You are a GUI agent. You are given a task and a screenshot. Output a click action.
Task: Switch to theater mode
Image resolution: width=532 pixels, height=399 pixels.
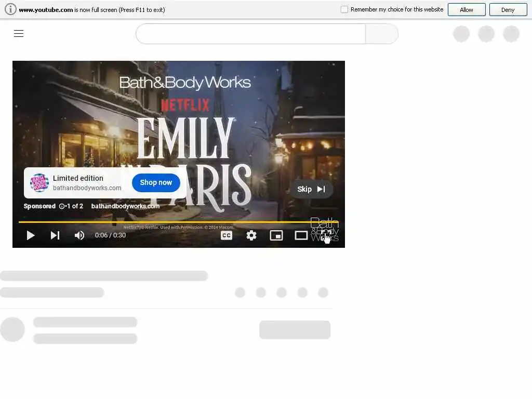click(301, 235)
